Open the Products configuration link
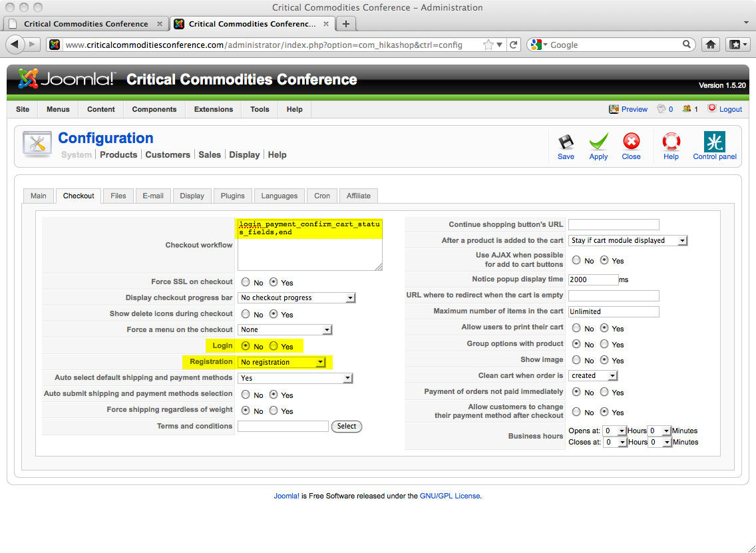This screenshot has width=756, height=553. tap(118, 155)
